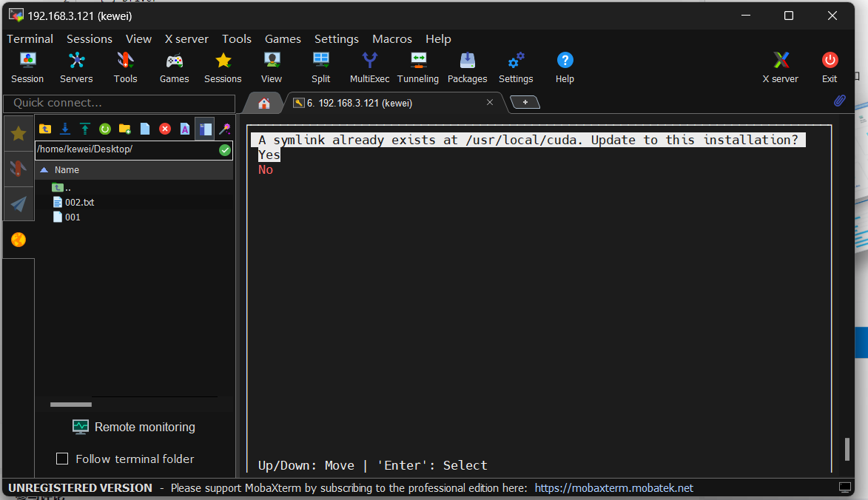Confirm path with green checkmark button
The image size is (868, 500).
pos(225,150)
